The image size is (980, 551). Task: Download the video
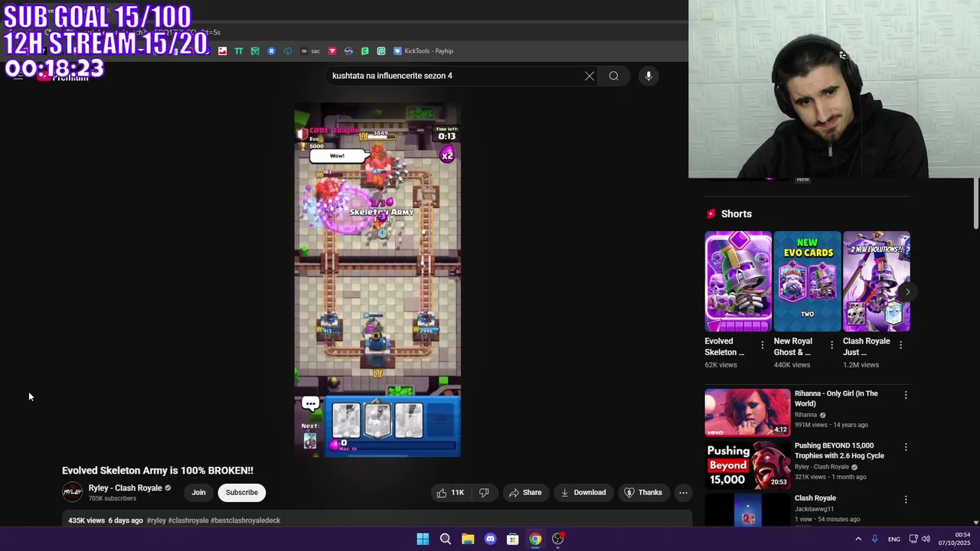pos(583,493)
